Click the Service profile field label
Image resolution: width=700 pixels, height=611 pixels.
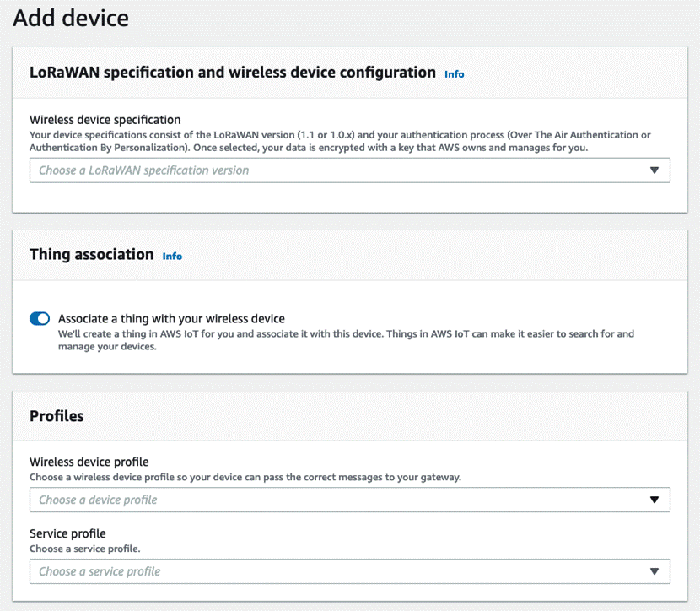(x=67, y=533)
